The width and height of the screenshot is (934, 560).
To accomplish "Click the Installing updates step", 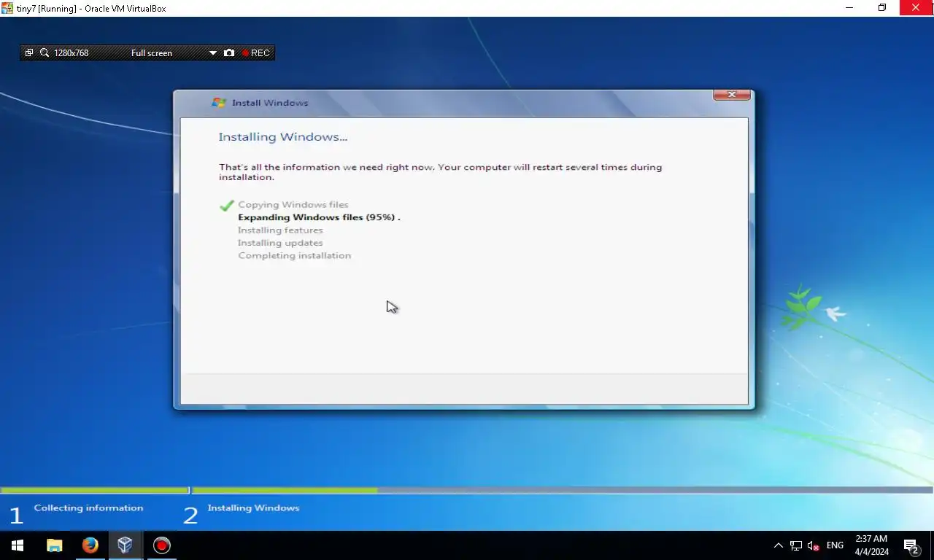I will tap(280, 243).
